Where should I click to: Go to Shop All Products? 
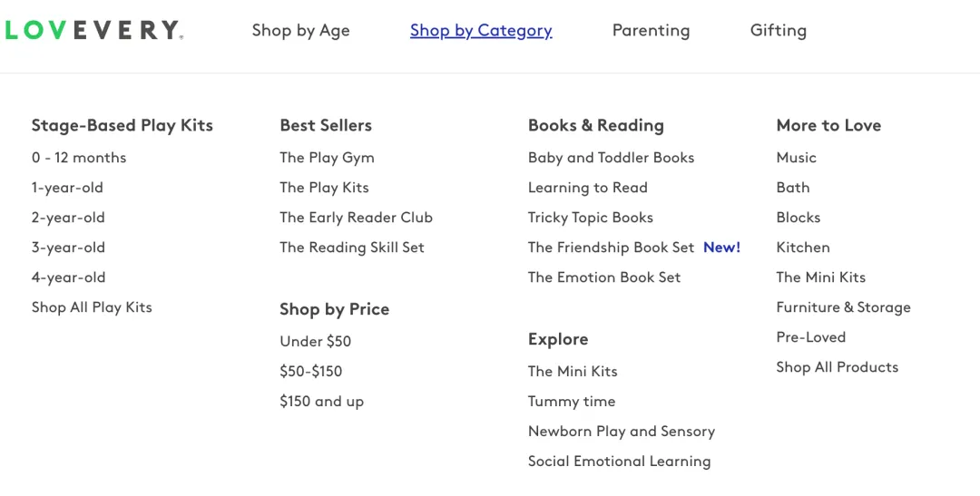tap(837, 367)
